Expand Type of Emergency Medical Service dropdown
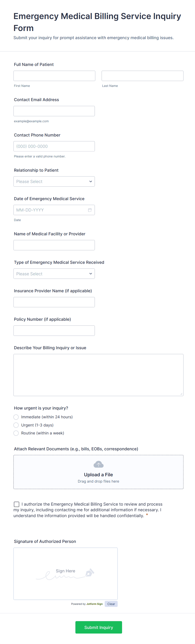Viewport: 195px width, 644px height. pos(54,274)
